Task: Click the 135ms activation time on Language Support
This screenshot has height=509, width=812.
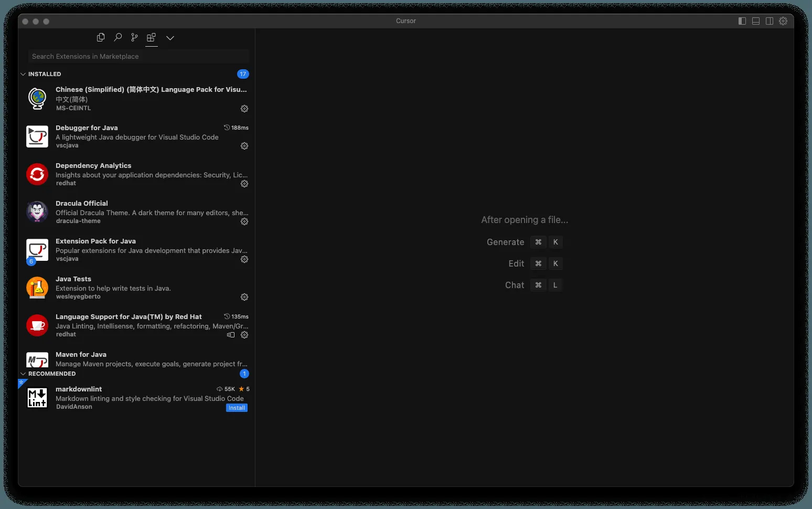Action: 237,316
